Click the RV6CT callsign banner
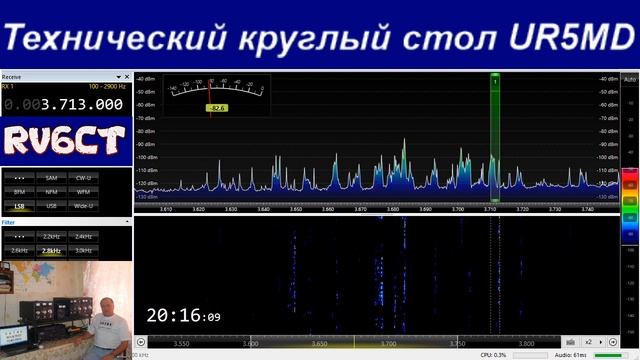640x360 pixels. click(x=66, y=141)
